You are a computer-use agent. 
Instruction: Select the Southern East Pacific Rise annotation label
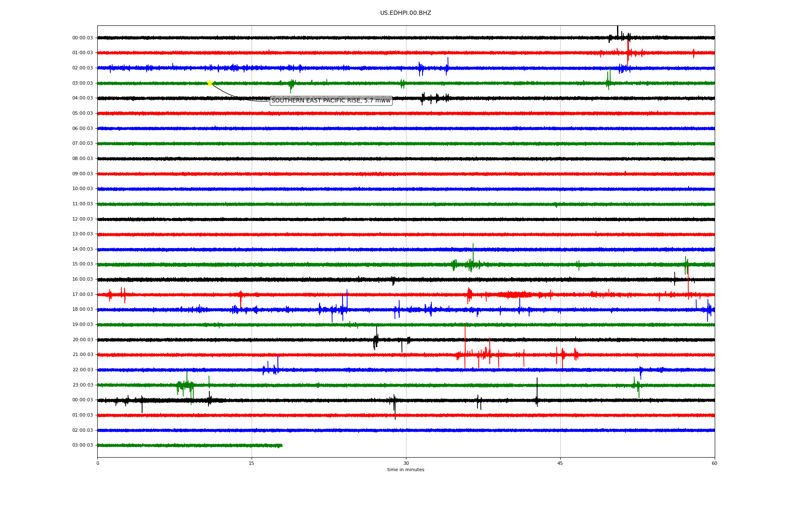click(331, 101)
